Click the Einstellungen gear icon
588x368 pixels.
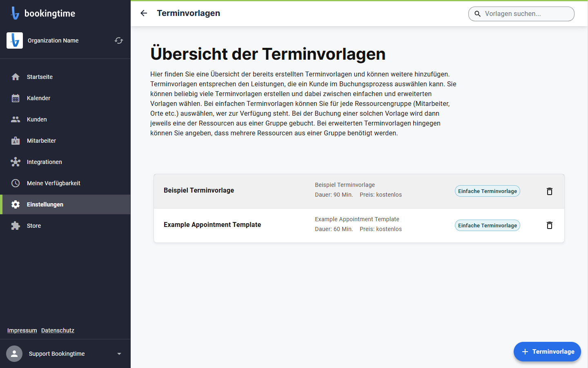(x=16, y=204)
